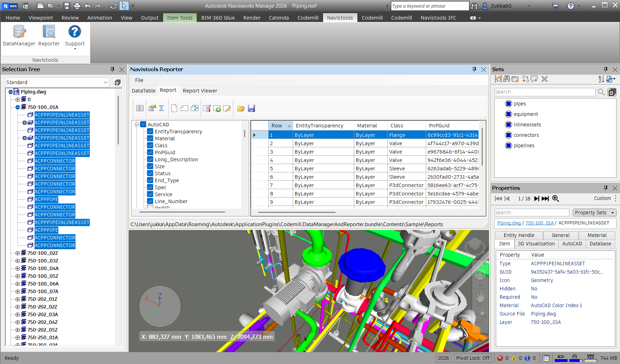
Task: Click the new folder icon in Sets toolbar
Action: click(515, 79)
